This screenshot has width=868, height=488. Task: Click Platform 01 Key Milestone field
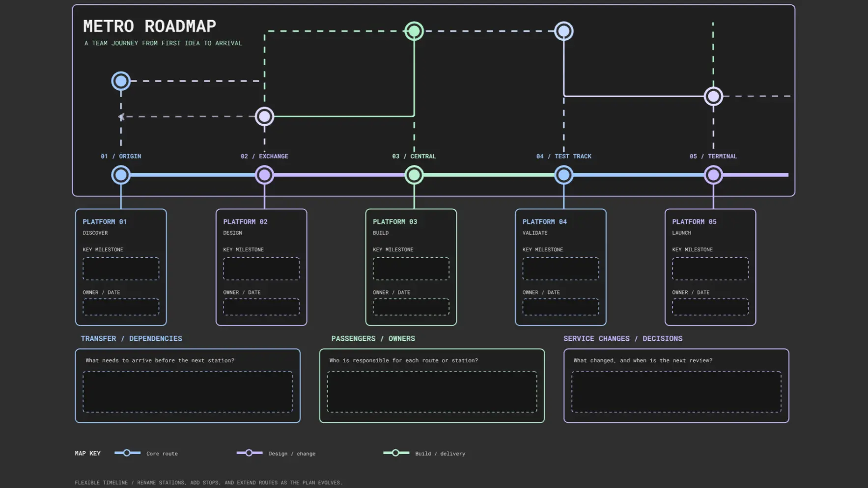[121, 269]
